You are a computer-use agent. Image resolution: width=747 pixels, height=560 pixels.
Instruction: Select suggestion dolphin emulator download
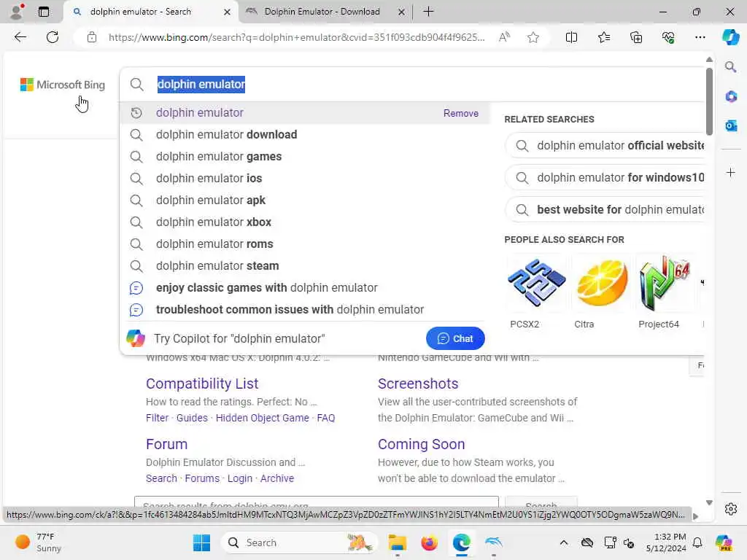[305, 135]
